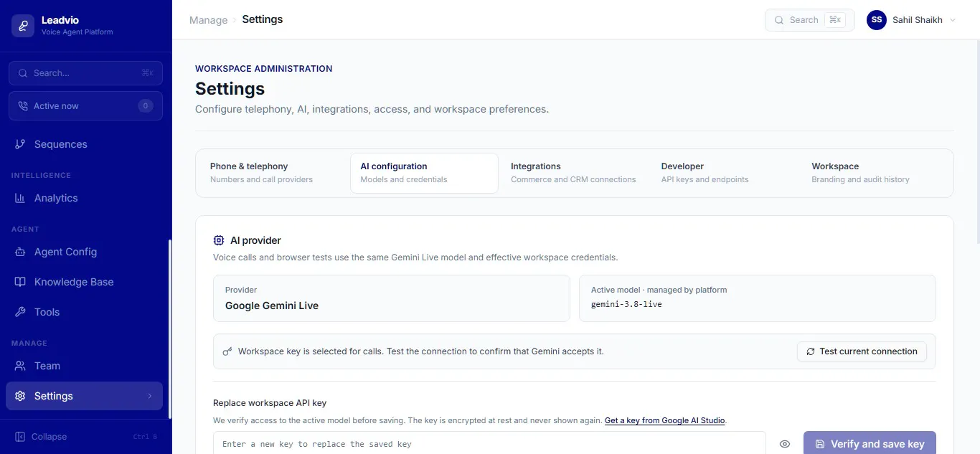The width and height of the screenshot is (980, 454).
Task: Open Knowledge Base page
Action: [x=84, y=282]
